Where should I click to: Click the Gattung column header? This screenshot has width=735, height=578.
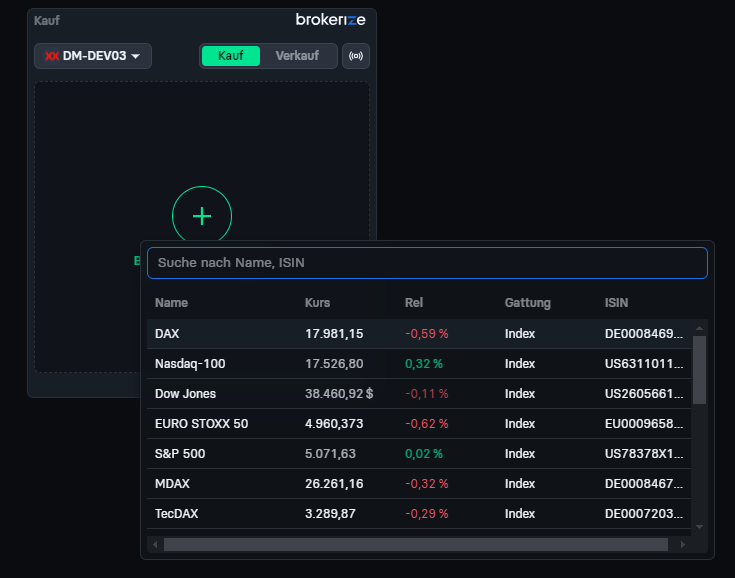pyautogui.click(x=528, y=303)
